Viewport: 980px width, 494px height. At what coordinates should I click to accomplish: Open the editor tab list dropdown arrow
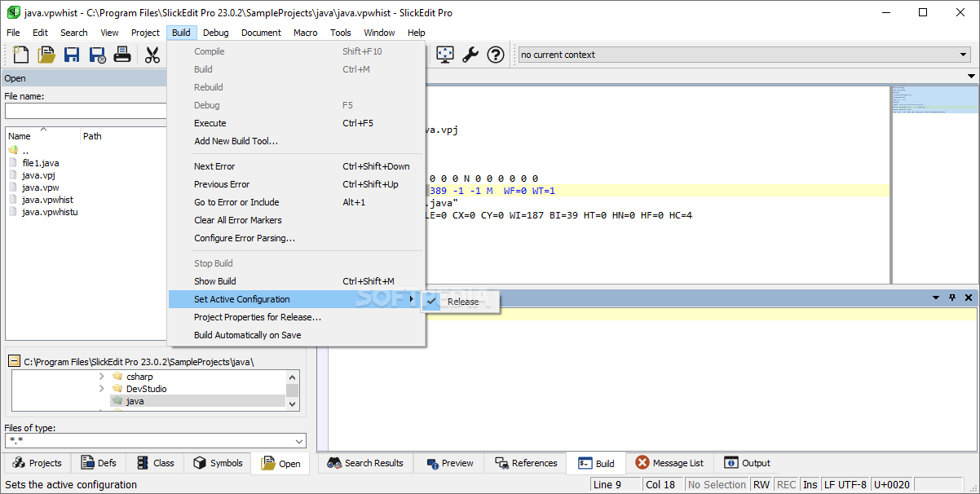click(971, 76)
